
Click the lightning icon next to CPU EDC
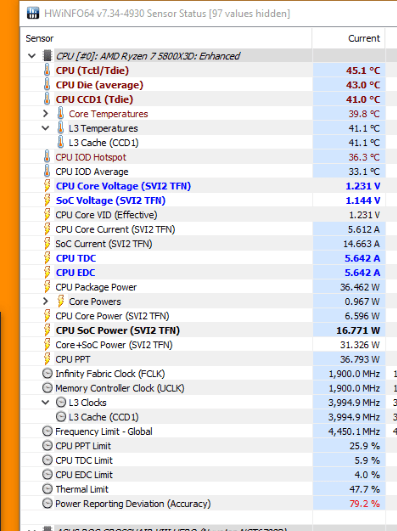[x=47, y=273]
